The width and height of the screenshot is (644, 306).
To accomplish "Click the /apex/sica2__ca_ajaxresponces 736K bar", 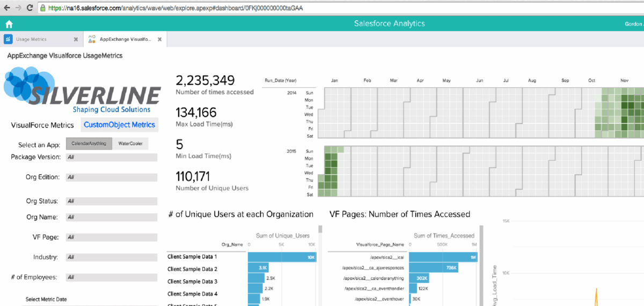I will [x=434, y=267].
